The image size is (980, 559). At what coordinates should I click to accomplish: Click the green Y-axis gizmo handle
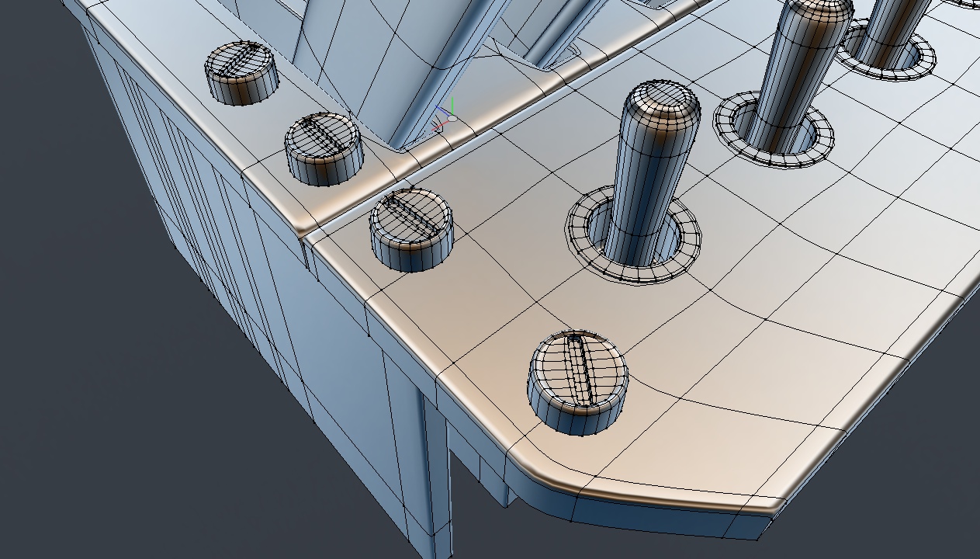[x=452, y=103]
